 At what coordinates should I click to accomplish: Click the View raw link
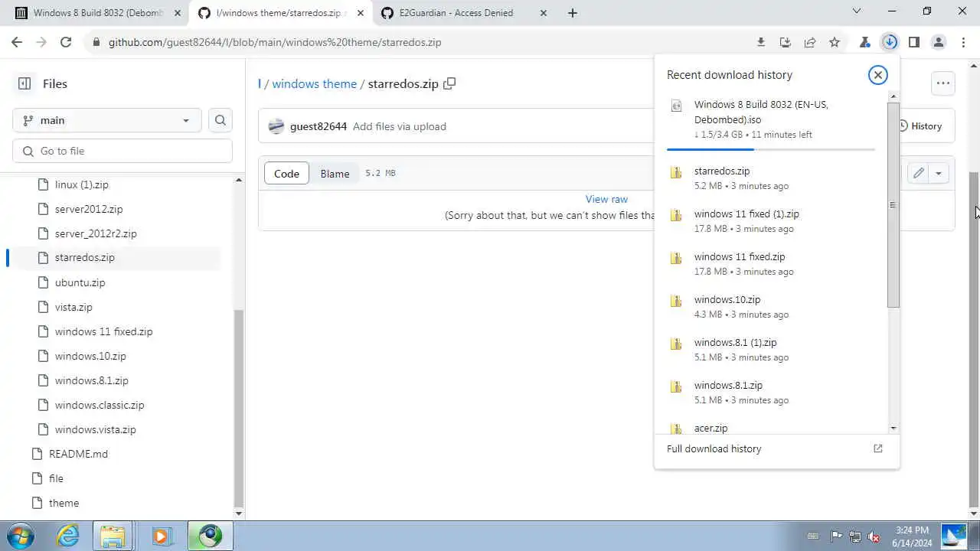pos(606,199)
